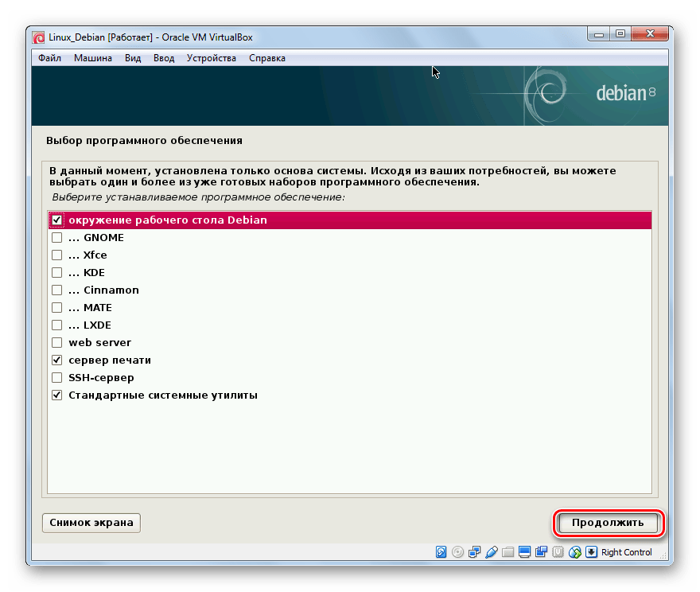Click the mouse integration globe icon
Screen dimensions: 700x592
point(574,552)
